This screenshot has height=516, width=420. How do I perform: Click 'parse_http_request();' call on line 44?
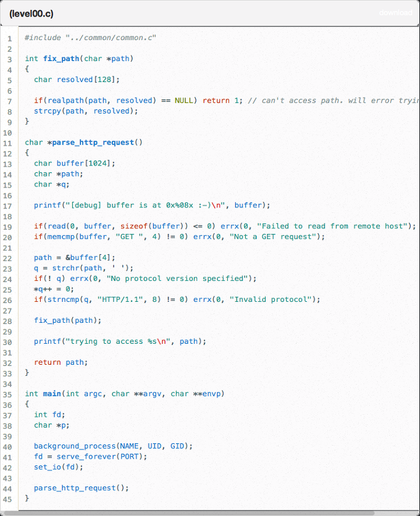point(82,488)
